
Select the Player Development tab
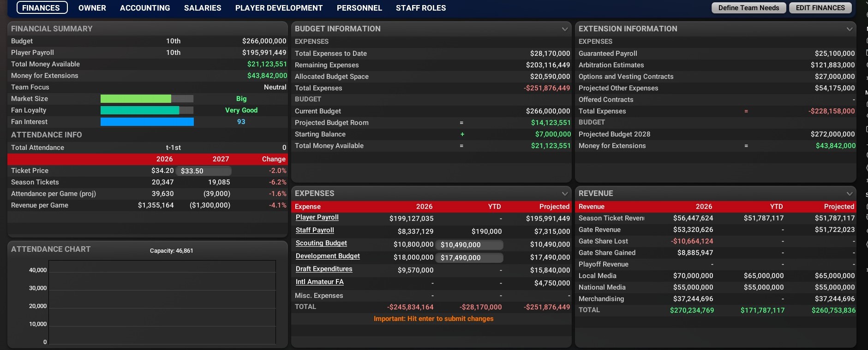(279, 8)
